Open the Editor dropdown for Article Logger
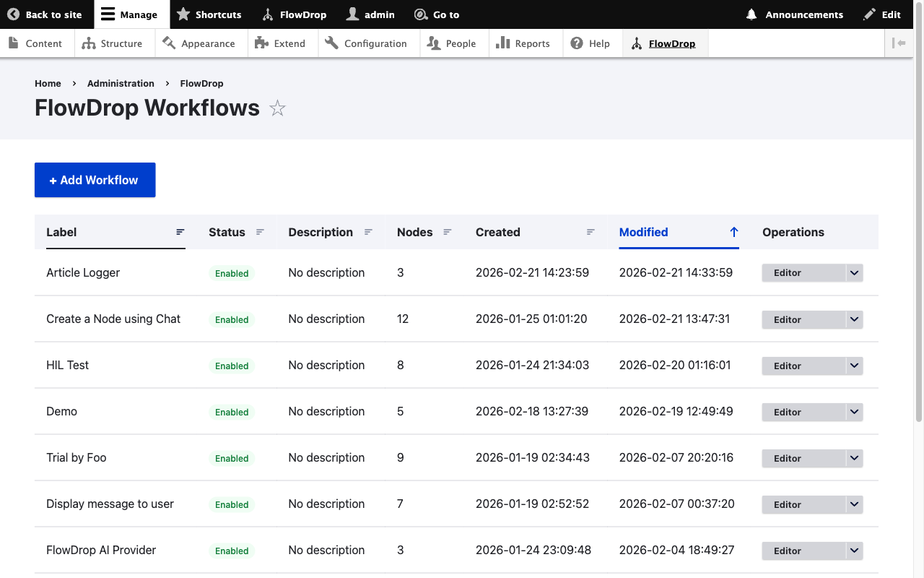 tap(853, 272)
